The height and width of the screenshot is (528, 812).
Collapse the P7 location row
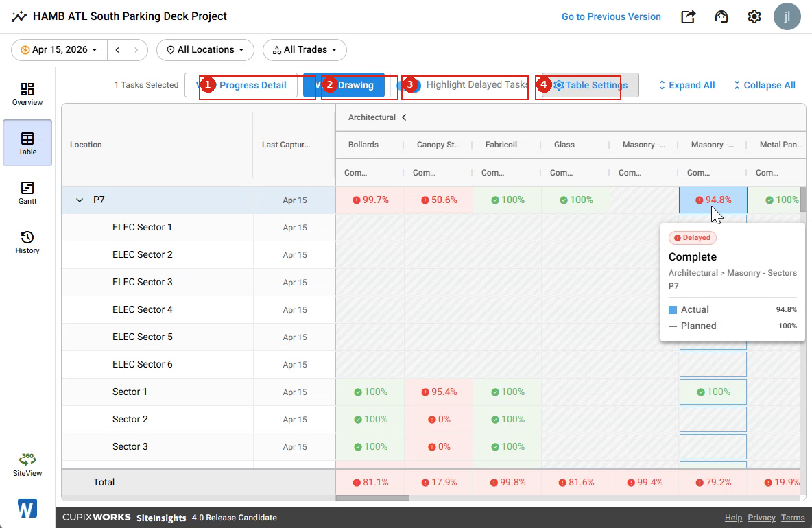coord(80,200)
